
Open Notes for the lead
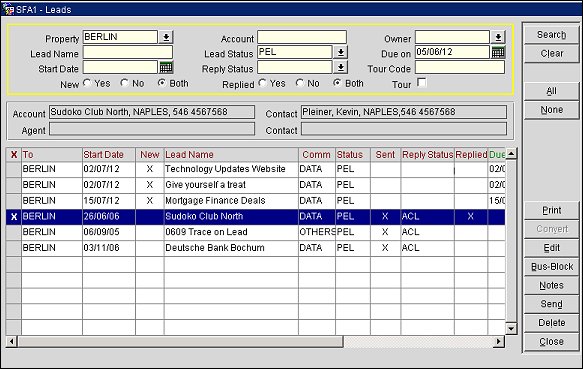[551, 286]
